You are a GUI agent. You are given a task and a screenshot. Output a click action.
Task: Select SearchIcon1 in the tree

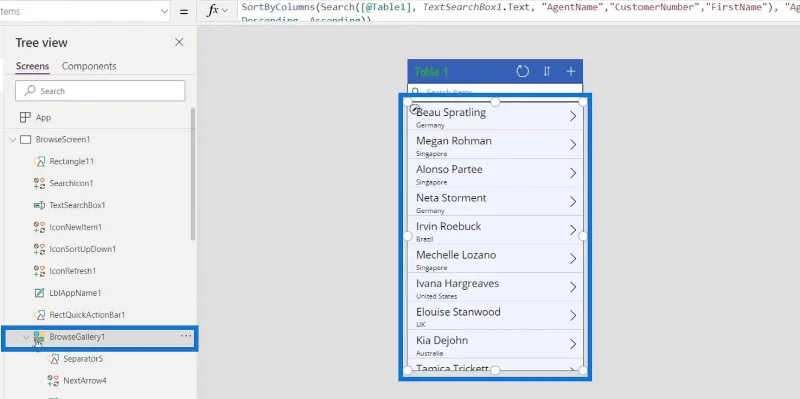[x=71, y=183]
